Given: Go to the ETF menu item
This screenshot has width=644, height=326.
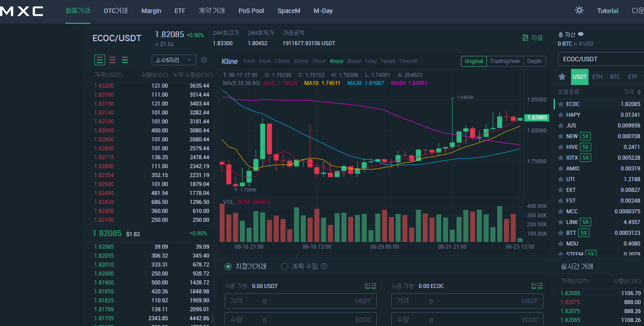Looking at the screenshot, I should 180,11.
